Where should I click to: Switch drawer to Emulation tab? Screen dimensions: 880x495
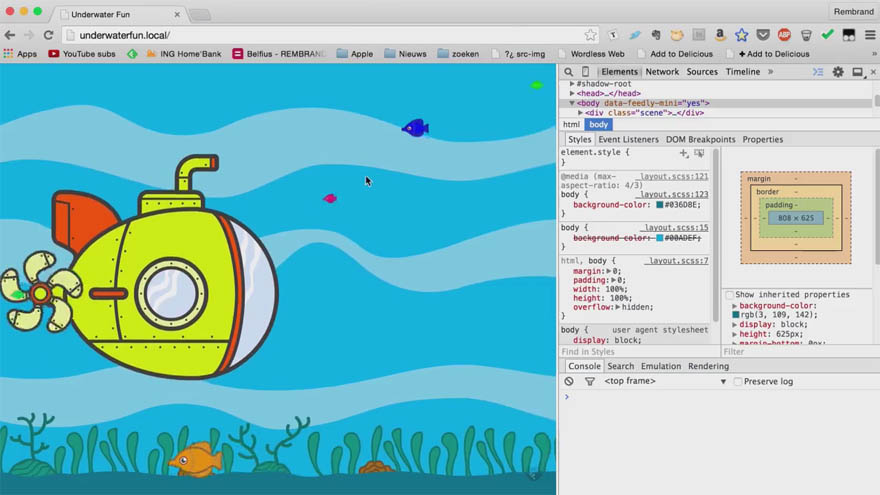point(661,366)
